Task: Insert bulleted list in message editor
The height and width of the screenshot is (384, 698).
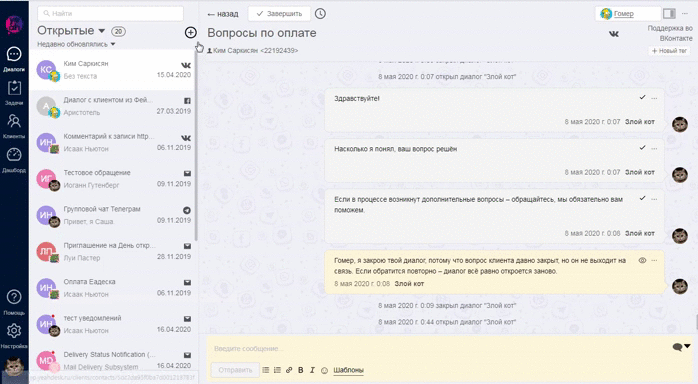Action: [x=266, y=370]
